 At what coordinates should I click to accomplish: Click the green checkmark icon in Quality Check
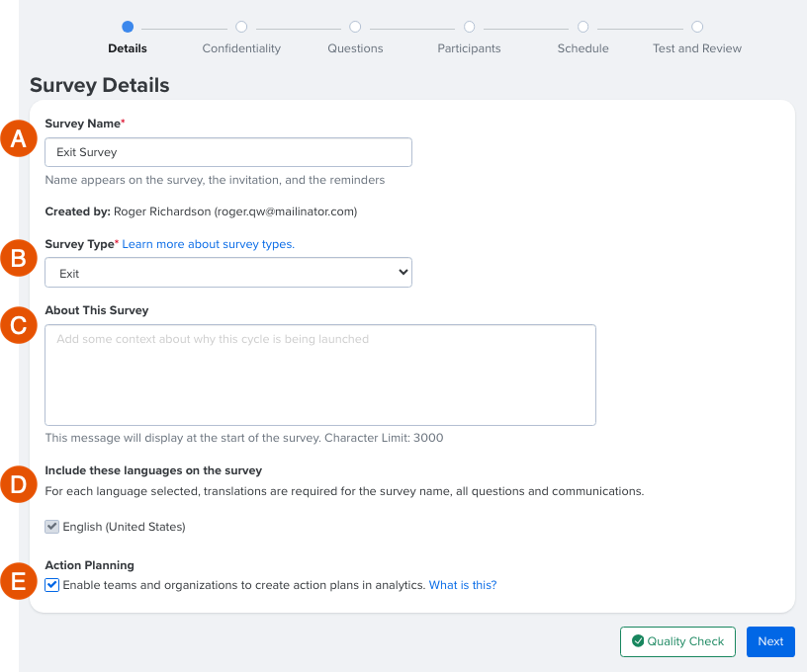point(639,641)
